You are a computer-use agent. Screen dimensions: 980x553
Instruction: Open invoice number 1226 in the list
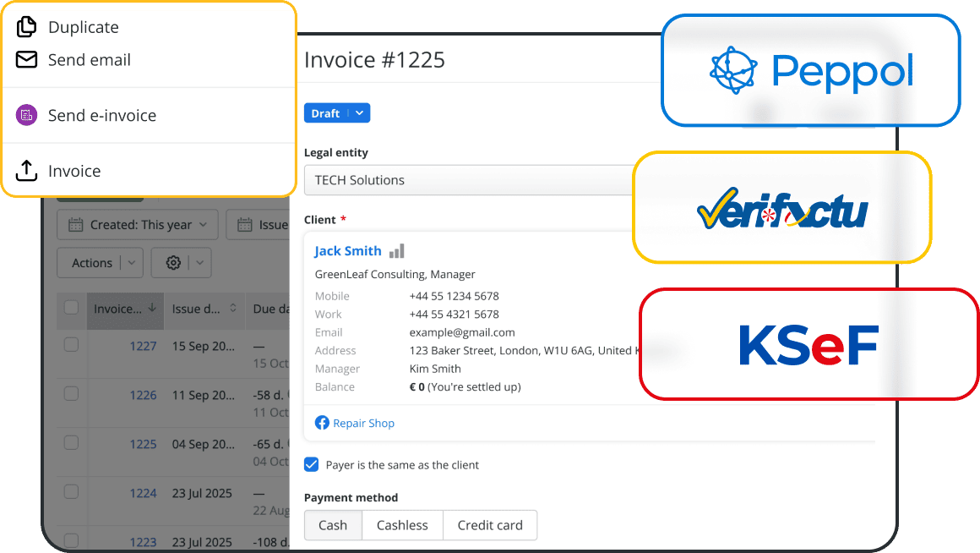(143, 395)
